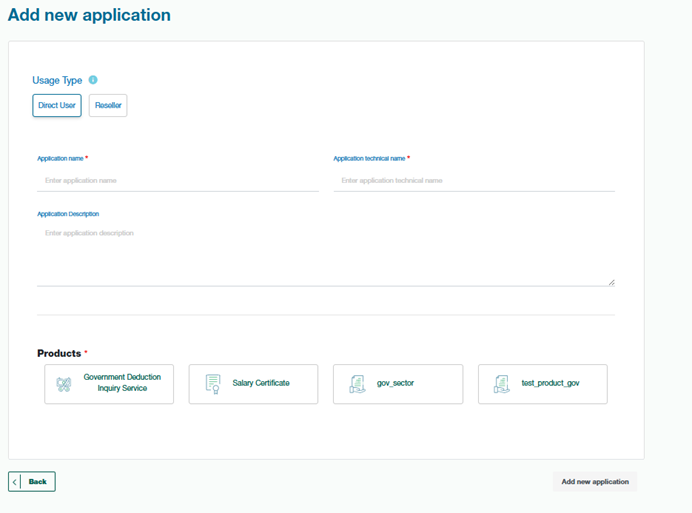Click the test_product_gov product icon
Image resolution: width=692 pixels, height=513 pixels.
pyautogui.click(x=502, y=384)
